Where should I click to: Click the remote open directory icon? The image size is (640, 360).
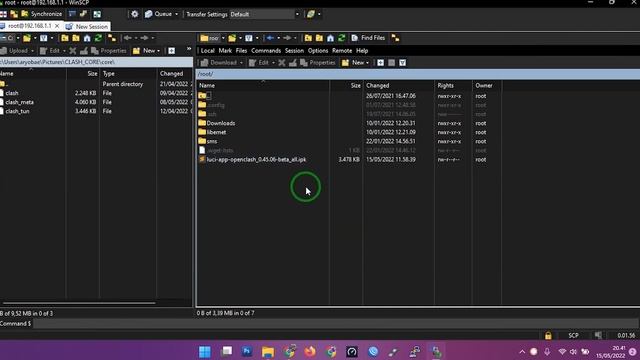coord(232,38)
